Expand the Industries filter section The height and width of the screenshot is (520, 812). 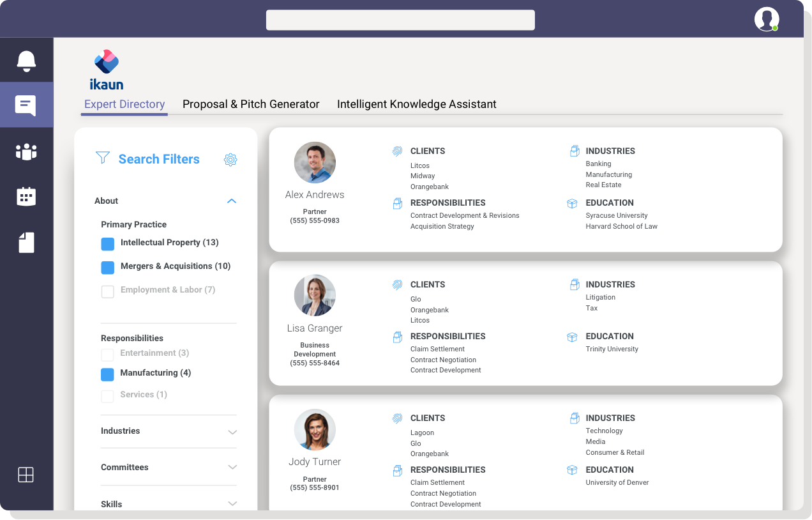click(232, 432)
